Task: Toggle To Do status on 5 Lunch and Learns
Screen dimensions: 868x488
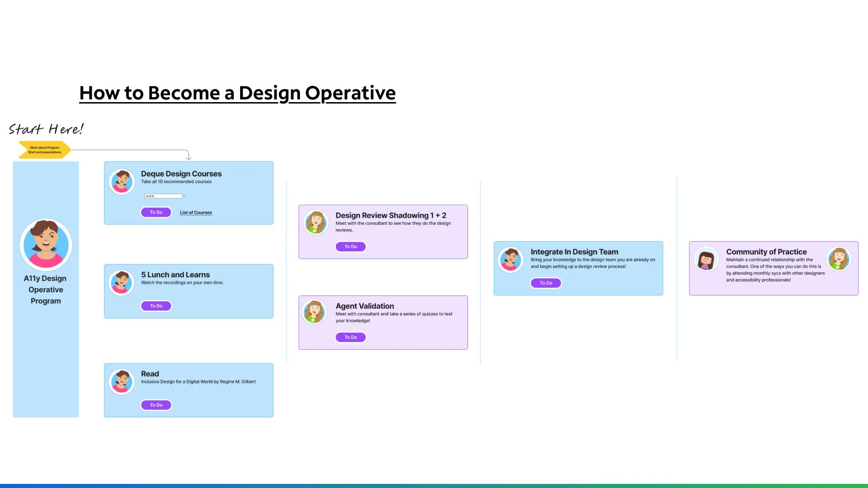Action: pos(156,306)
